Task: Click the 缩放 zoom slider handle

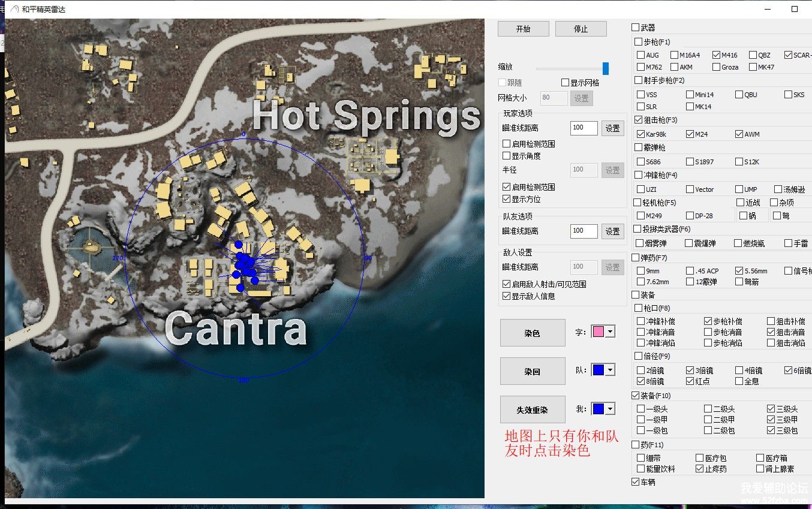Action: click(606, 68)
